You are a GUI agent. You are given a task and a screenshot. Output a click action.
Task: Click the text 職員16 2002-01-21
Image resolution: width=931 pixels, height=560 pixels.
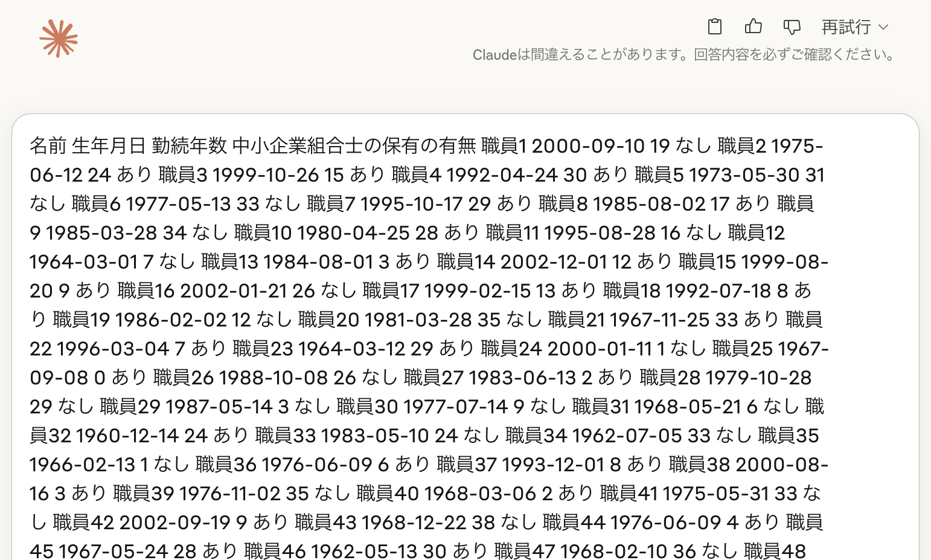click(202, 290)
